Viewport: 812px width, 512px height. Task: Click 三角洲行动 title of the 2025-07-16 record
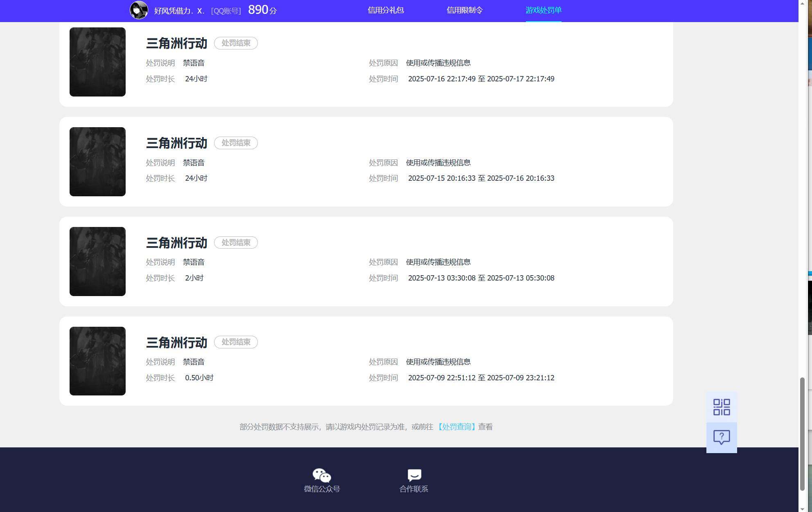tap(176, 43)
